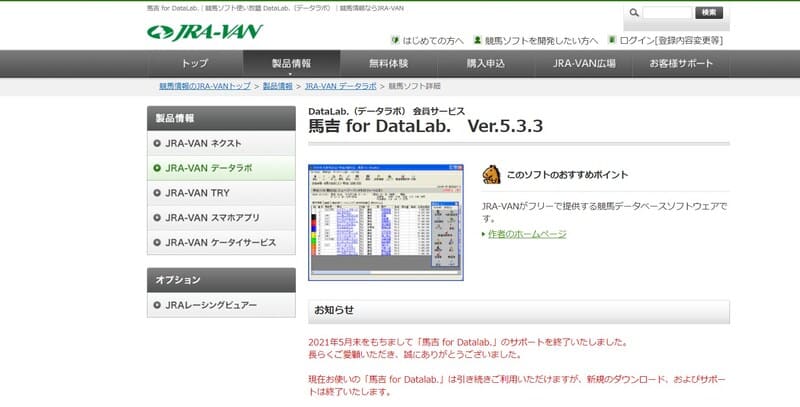800x407 pixels.
Task: Open the 製品情報 navigation tab
Action: (x=291, y=63)
